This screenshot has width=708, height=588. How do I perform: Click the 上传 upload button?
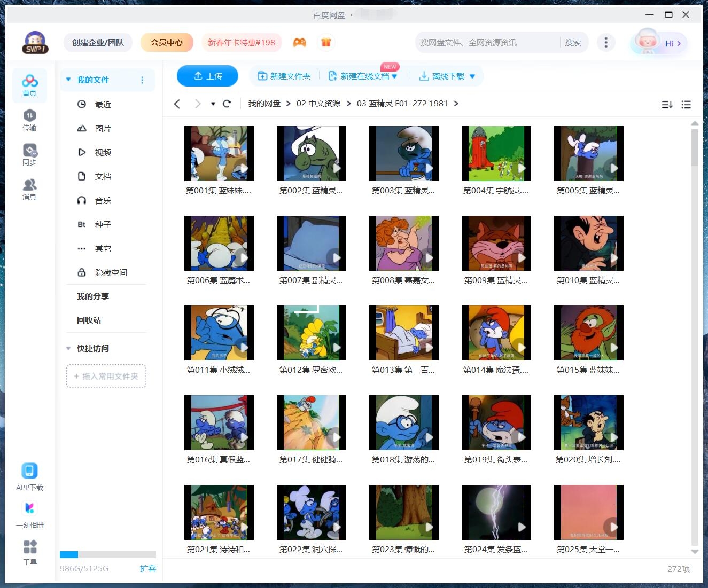pos(207,76)
